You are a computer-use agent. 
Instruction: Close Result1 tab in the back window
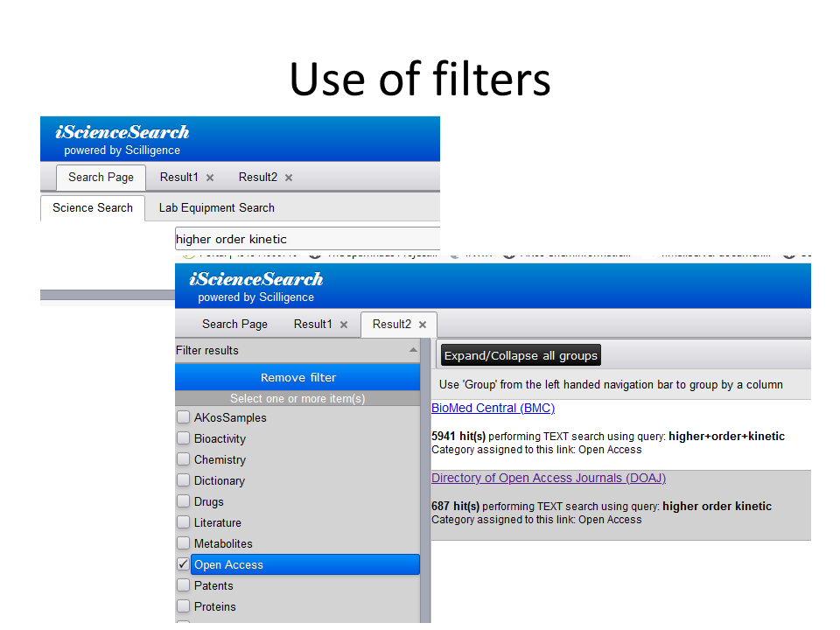pyautogui.click(x=210, y=178)
